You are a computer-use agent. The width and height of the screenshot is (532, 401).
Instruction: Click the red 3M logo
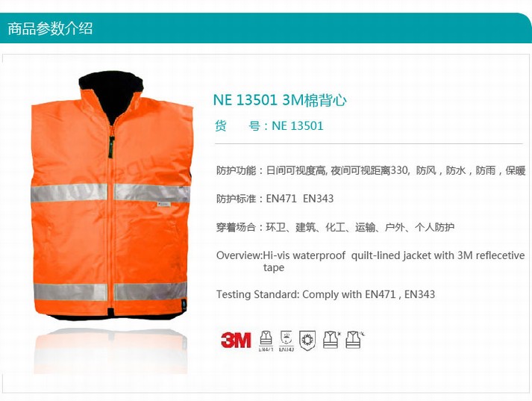point(236,340)
